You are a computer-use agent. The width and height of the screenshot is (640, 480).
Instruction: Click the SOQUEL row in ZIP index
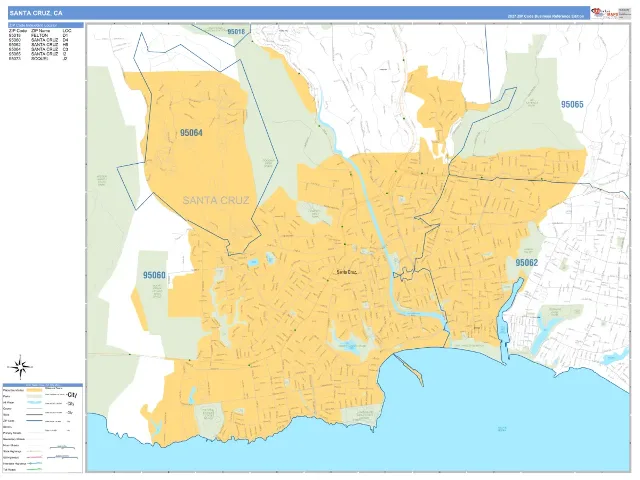click(x=39, y=58)
